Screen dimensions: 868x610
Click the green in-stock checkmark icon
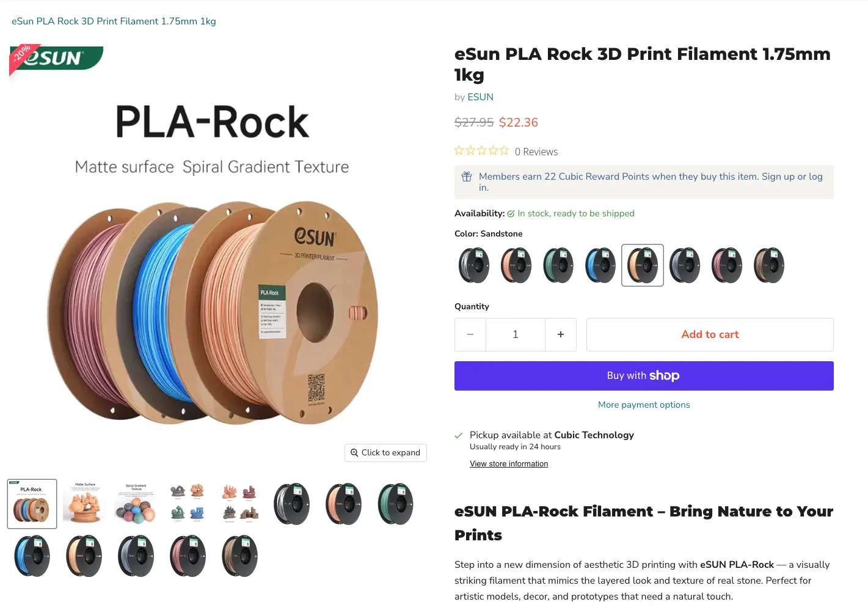[511, 213]
